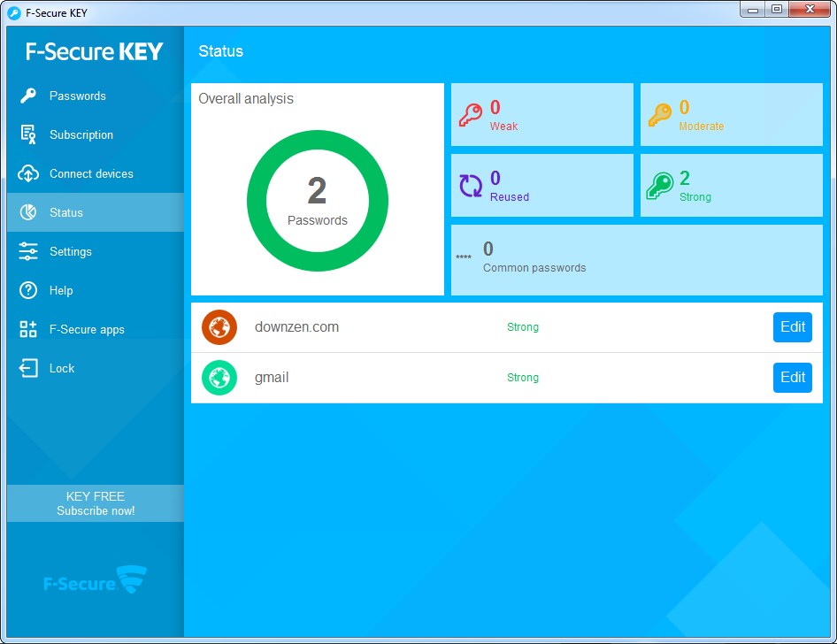Click the orange globe icon for downzen.com

tap(219, 327)
